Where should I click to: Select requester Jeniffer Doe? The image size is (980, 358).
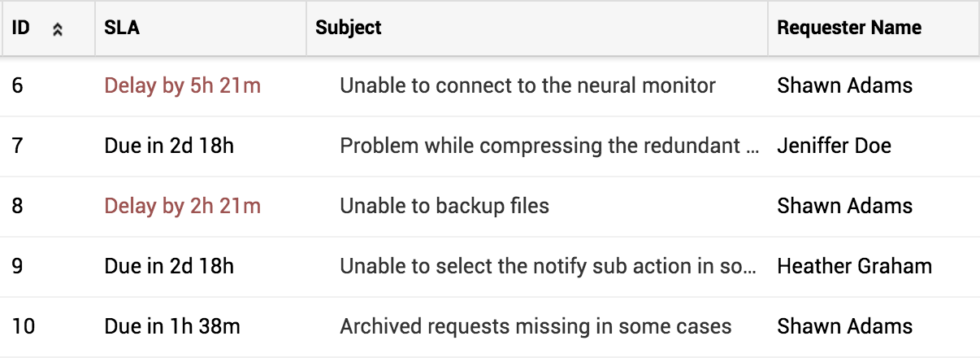point(834,146)
